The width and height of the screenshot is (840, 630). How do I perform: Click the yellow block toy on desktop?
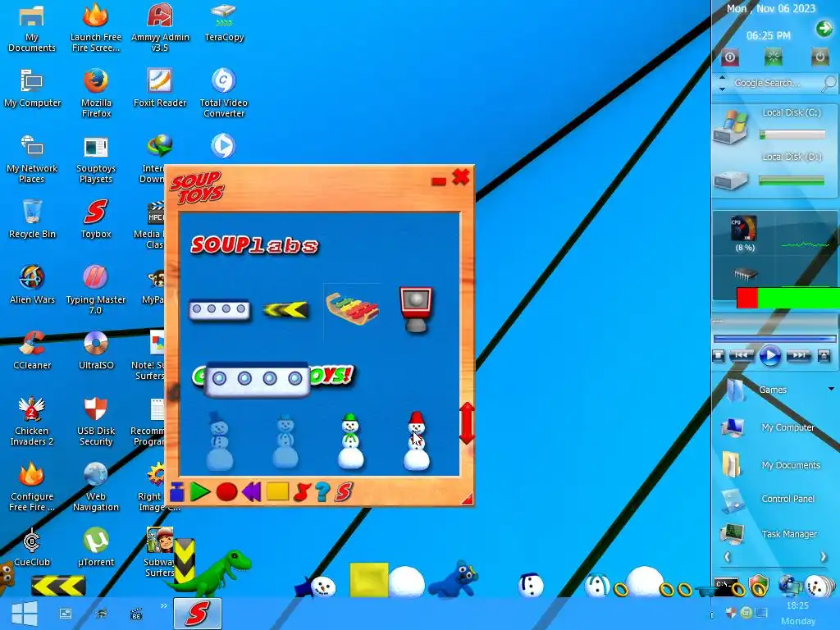(368, 580)
